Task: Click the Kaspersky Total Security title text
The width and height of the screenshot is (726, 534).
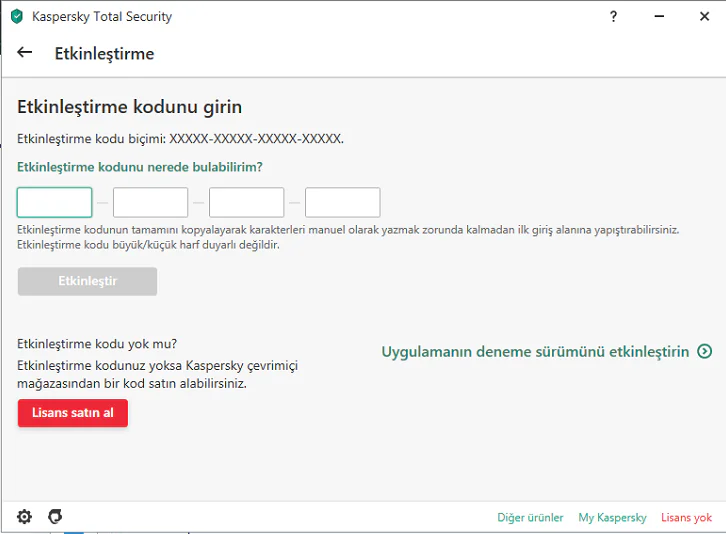Action: click(102, 17)
